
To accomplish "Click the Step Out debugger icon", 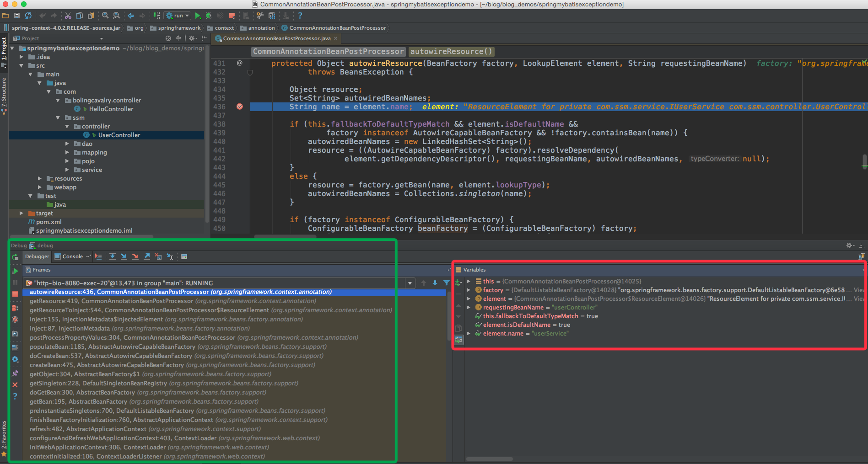I will [x=147, y=256].
